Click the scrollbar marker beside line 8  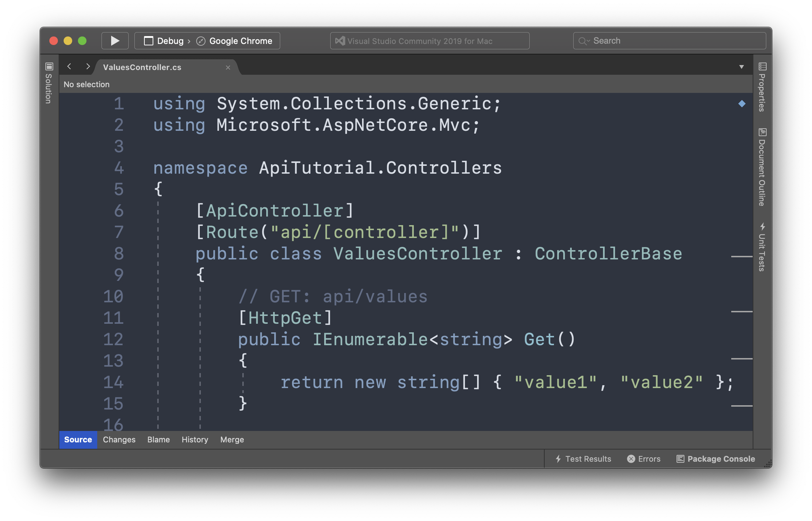742,256
